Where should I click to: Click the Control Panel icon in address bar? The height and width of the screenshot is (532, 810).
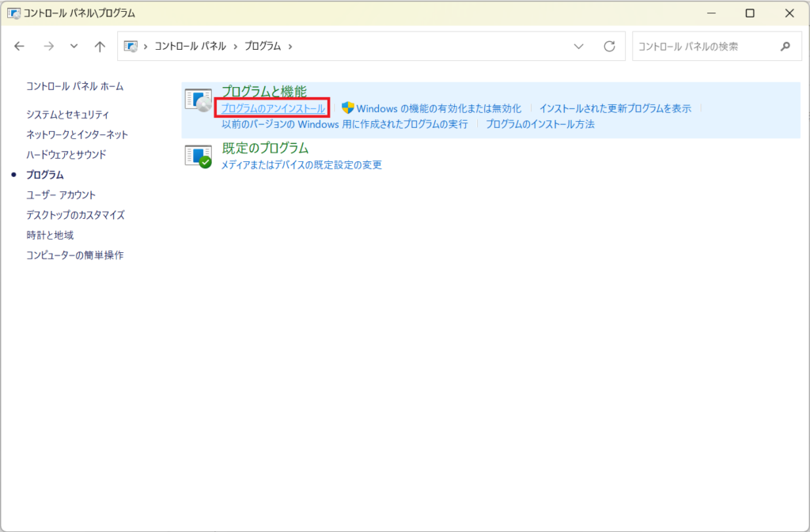tap(131, 47)
